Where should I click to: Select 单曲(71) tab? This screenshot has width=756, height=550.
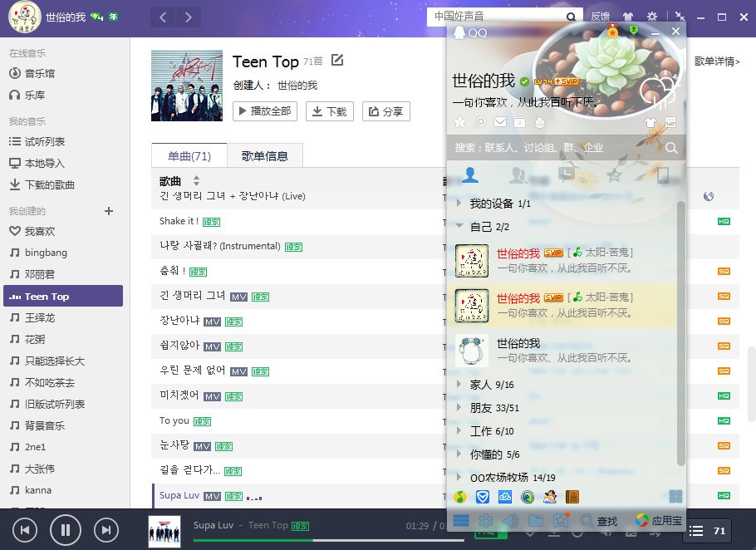189,155
